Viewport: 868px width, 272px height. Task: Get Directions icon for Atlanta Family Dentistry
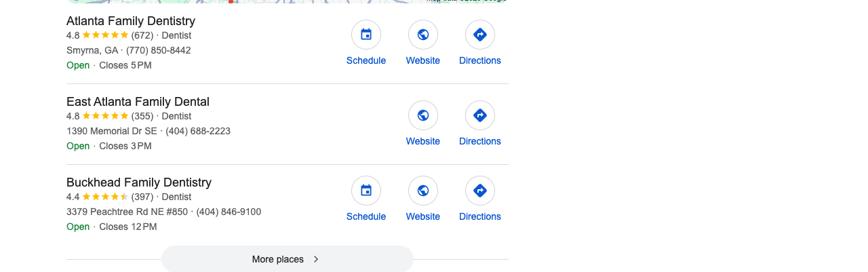pyautogui.click(x=480, y=35)
